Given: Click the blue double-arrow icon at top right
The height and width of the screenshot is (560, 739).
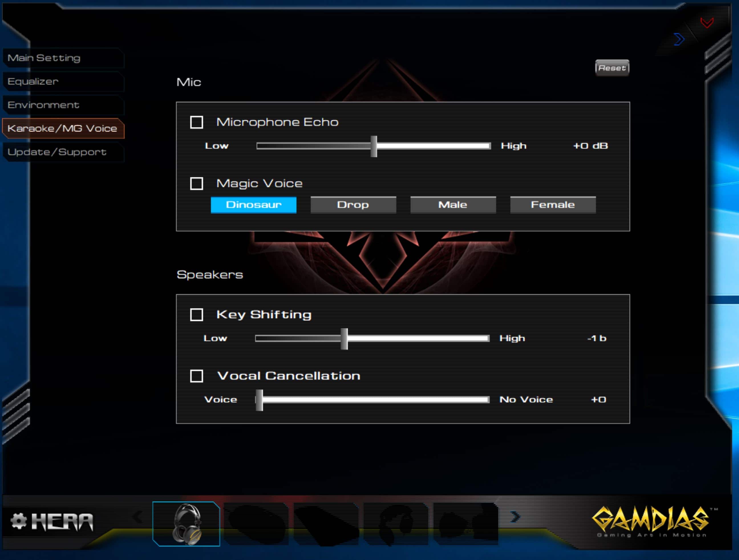Looking at the screenshot, I should click(679, 39).
